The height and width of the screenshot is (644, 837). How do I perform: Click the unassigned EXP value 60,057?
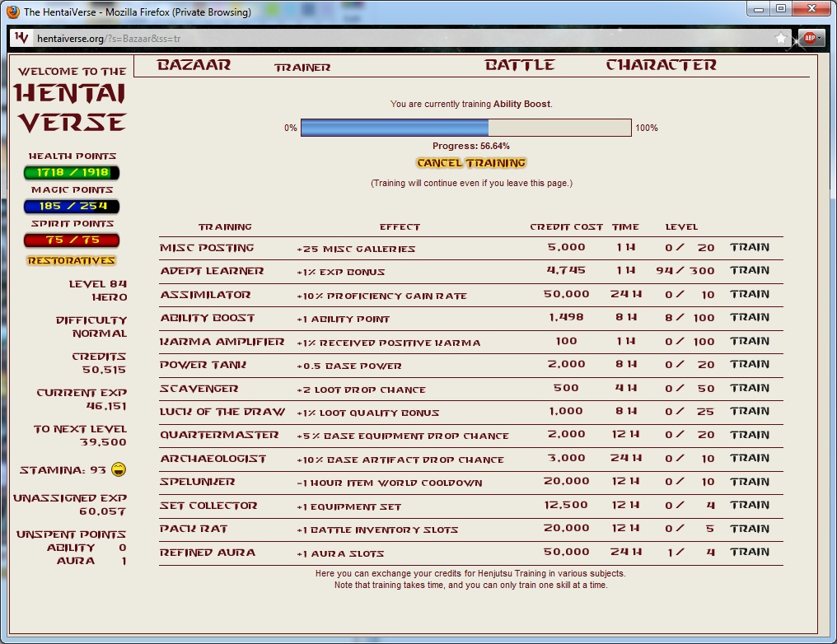coord(102,511)
